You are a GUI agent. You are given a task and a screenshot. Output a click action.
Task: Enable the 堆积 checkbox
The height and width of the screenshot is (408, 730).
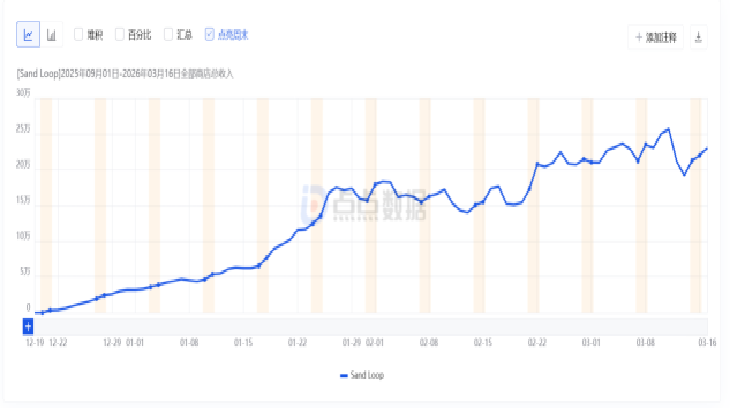(79, 35)
